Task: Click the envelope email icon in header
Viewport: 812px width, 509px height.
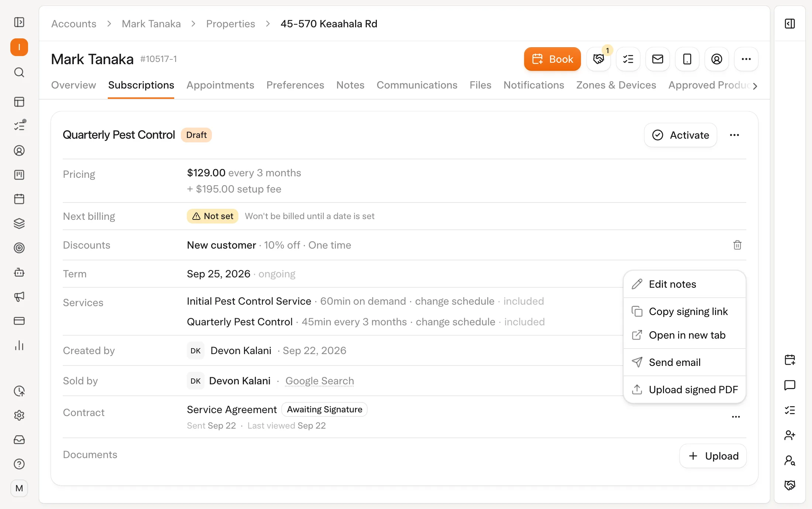Action: coord(658,59)
